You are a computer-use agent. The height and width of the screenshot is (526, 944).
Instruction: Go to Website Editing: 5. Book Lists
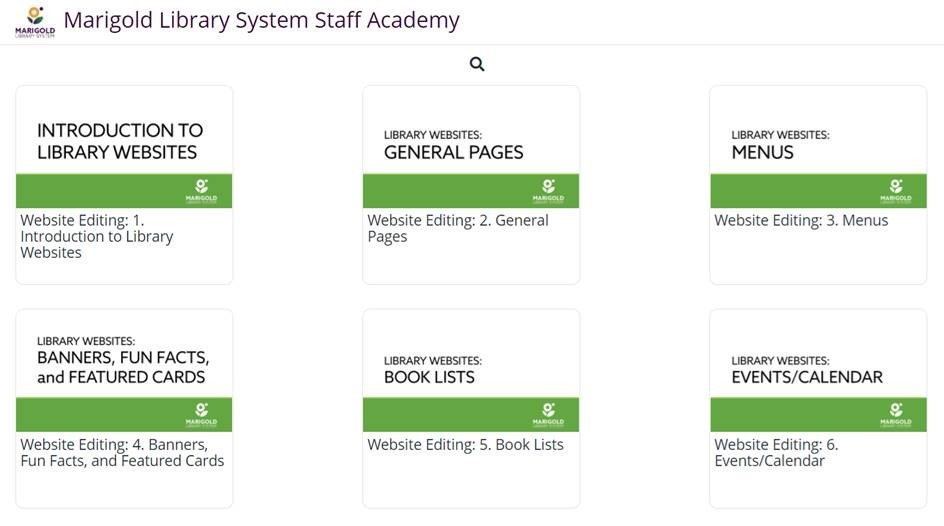tap(465, 445)
